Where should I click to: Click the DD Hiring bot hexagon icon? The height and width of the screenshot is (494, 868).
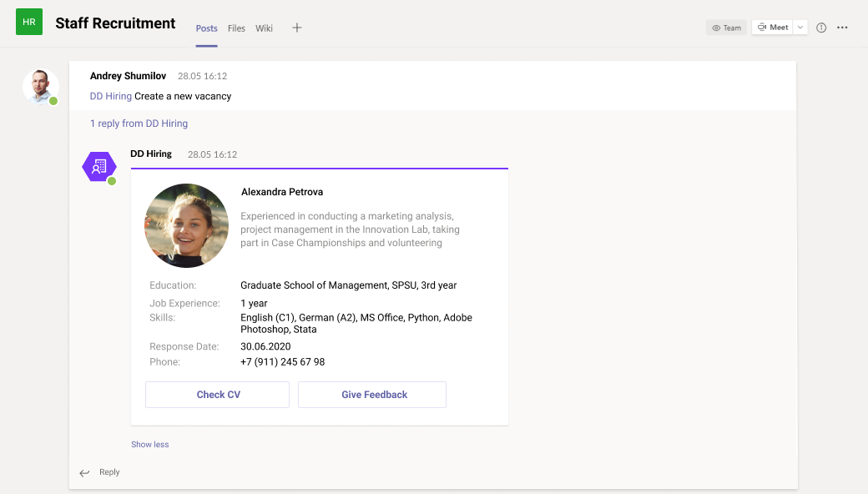click(x=99, y=166)
